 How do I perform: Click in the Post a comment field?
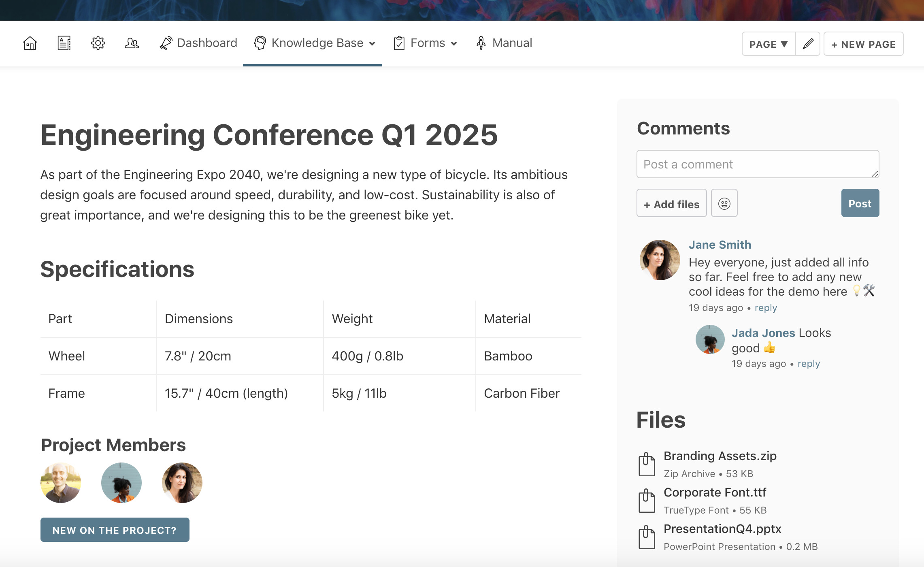coord(758,164)
